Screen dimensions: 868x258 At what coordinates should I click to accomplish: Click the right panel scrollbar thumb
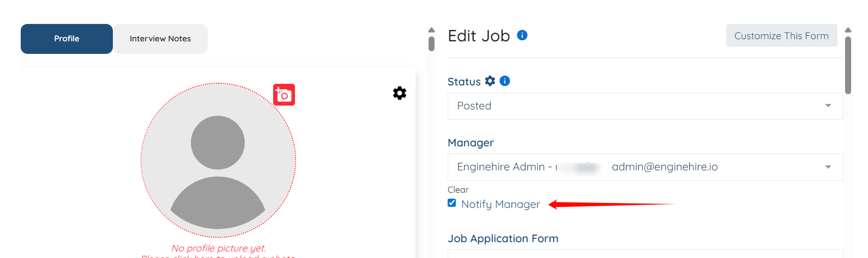(x=848, y=64)
